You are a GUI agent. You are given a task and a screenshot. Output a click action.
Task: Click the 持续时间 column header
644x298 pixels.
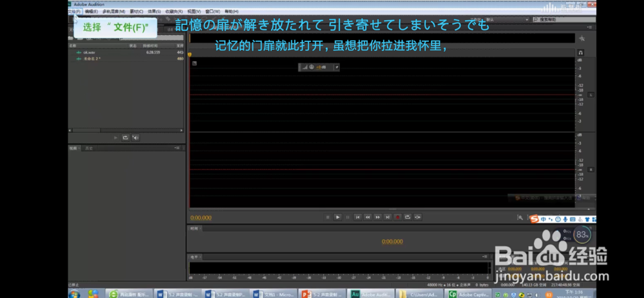[x=149, y=46]
